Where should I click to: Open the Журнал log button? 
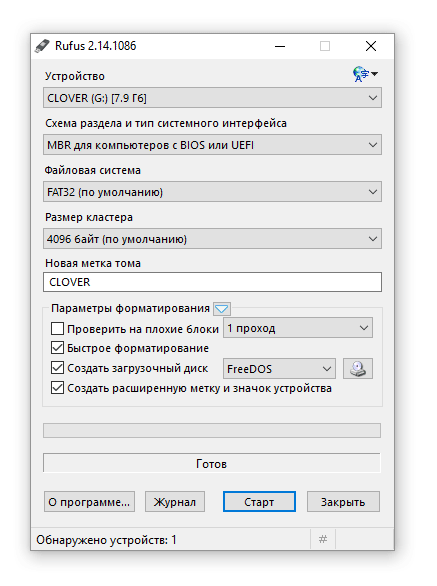[x=175, y=502]
